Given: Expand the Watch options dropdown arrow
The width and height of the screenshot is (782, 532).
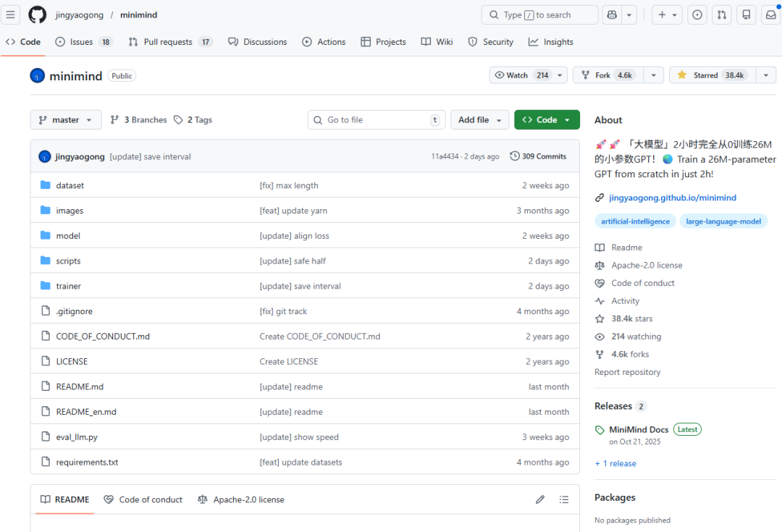Looking at the screenshot, I should 560,75.
